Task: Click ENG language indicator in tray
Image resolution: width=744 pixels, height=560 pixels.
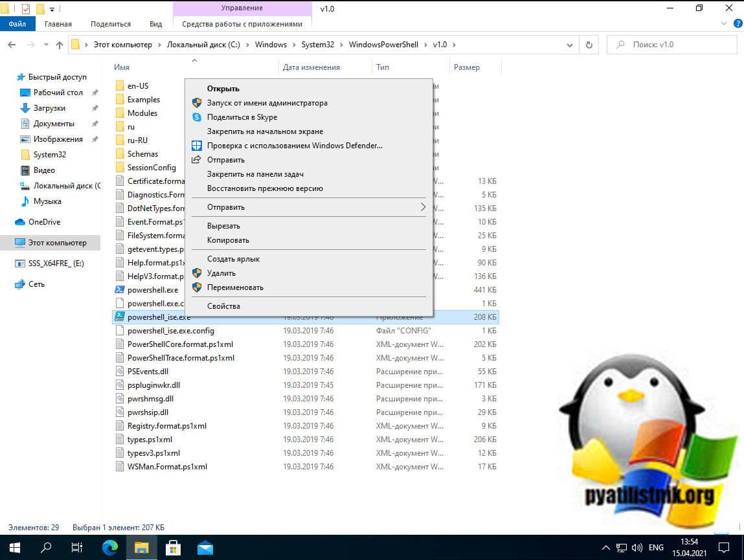Action: click(x=656, y=548)
